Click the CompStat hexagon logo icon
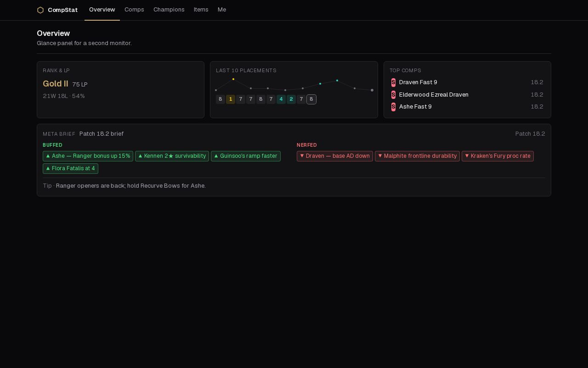 pos(40,10)
